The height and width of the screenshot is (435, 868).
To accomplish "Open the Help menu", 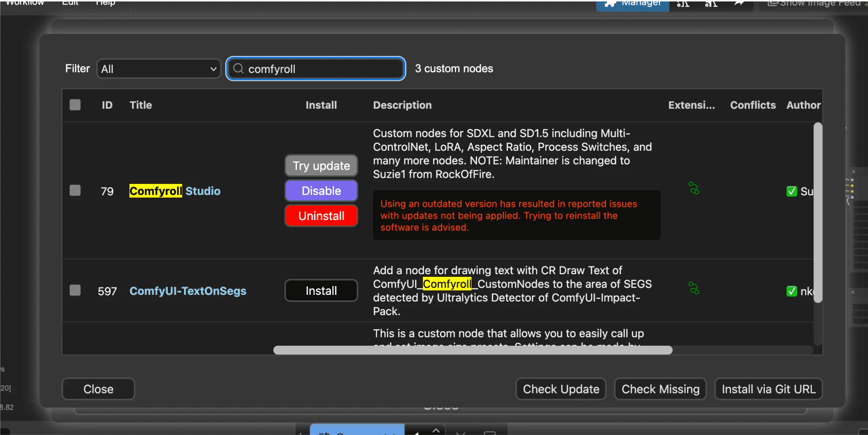I will 106,3.
